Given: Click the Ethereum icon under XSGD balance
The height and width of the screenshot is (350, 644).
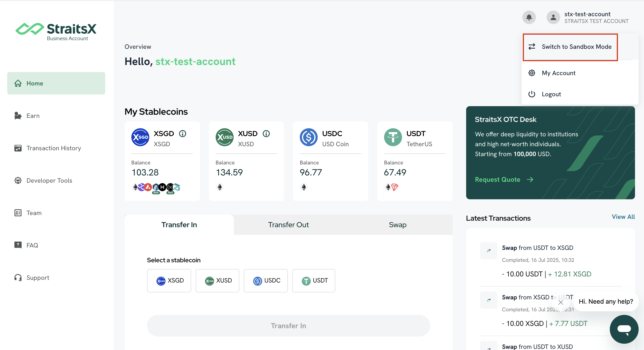Looking at the screenshot, I should (135, 187).
